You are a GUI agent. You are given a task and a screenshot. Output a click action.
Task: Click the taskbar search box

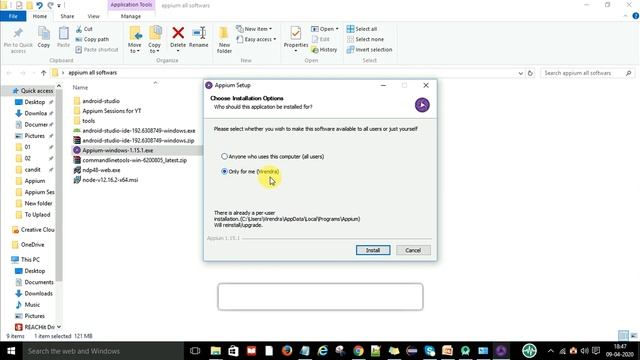103,351
